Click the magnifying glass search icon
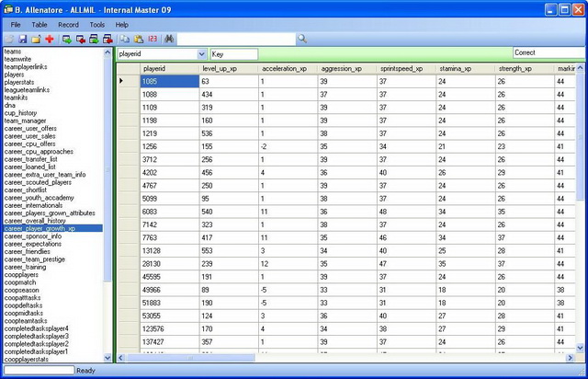This screenshot has height=379, width=588. [x=302, y=39]
